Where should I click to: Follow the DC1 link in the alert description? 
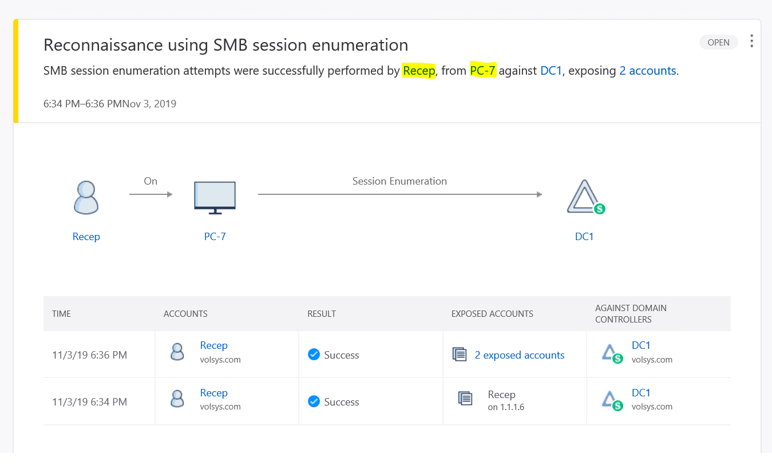click(x=551, y=71)
